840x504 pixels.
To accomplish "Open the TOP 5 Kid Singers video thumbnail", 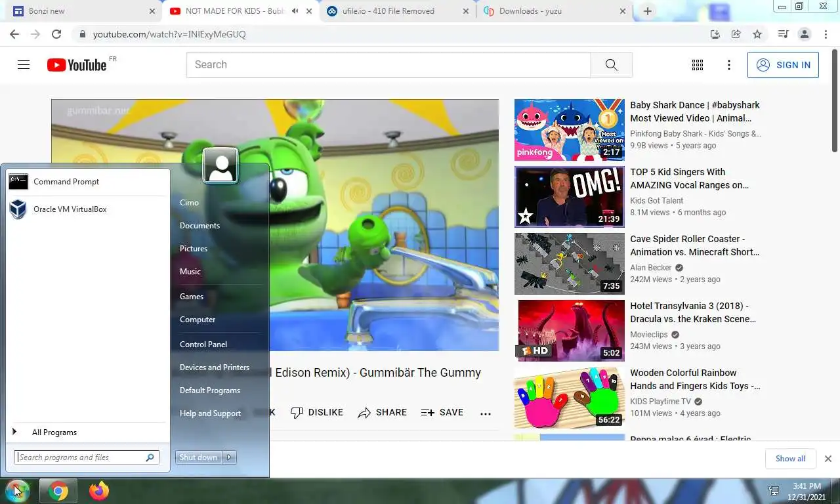I will pyautogui.click(x=570, y=197).
